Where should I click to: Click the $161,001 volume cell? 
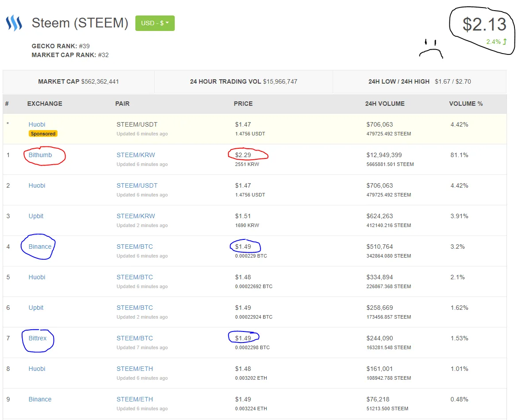(x=379, y=369)
